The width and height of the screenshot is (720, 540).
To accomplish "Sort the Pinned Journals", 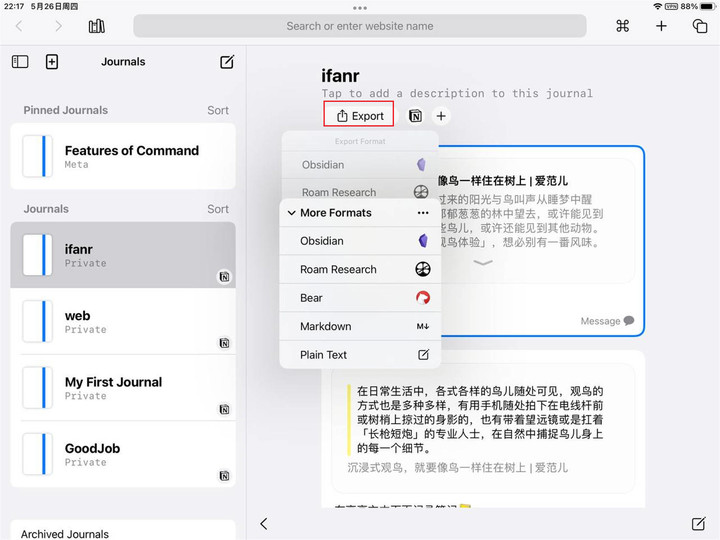I will pos(218,110).
